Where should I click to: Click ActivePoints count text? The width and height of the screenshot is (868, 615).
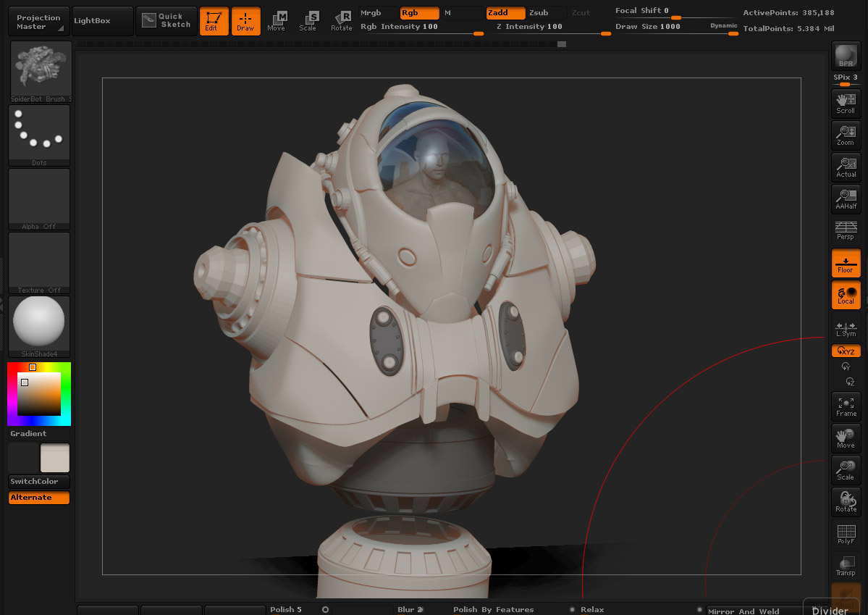tap(788, 13)
